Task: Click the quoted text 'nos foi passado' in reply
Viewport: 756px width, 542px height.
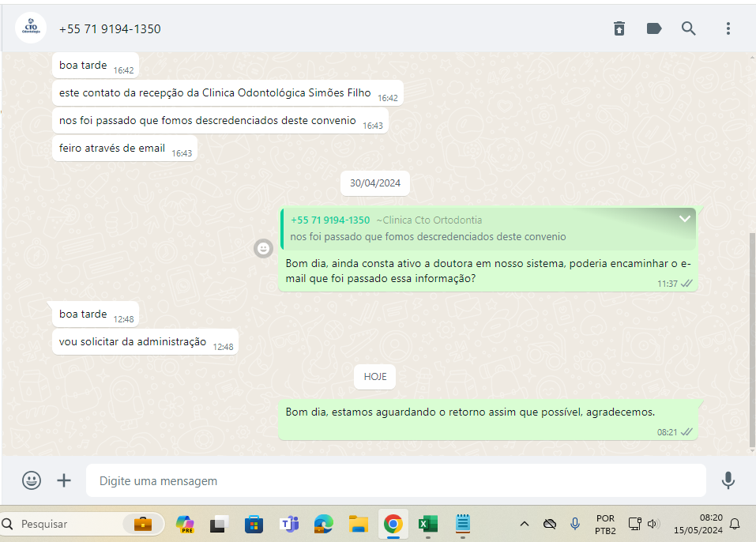Action: [428, 236]
